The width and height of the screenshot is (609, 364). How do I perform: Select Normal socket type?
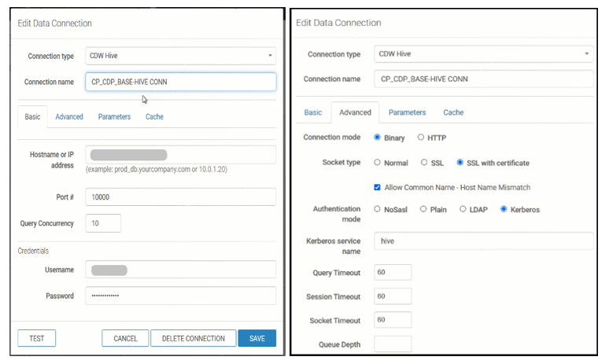[377, 163]
